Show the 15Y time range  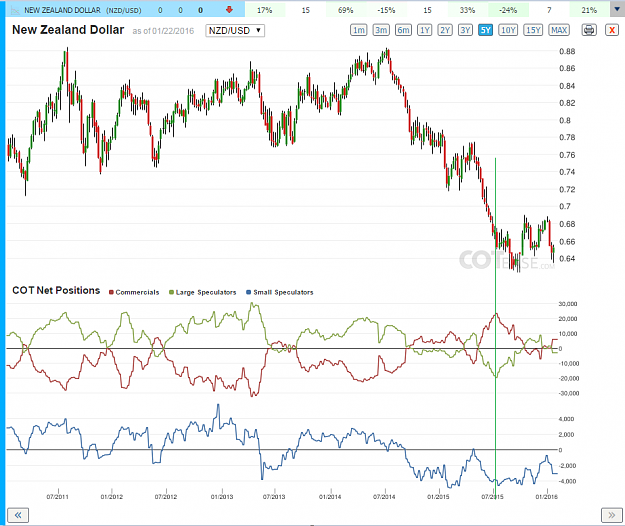pos(533,30)
